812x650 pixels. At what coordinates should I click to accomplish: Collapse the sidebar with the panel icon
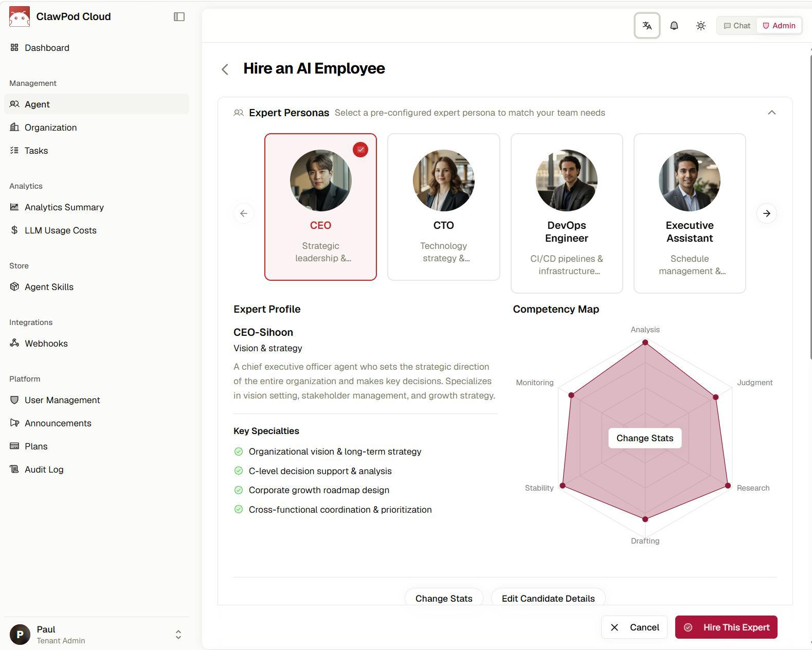[x=179, y=16]
